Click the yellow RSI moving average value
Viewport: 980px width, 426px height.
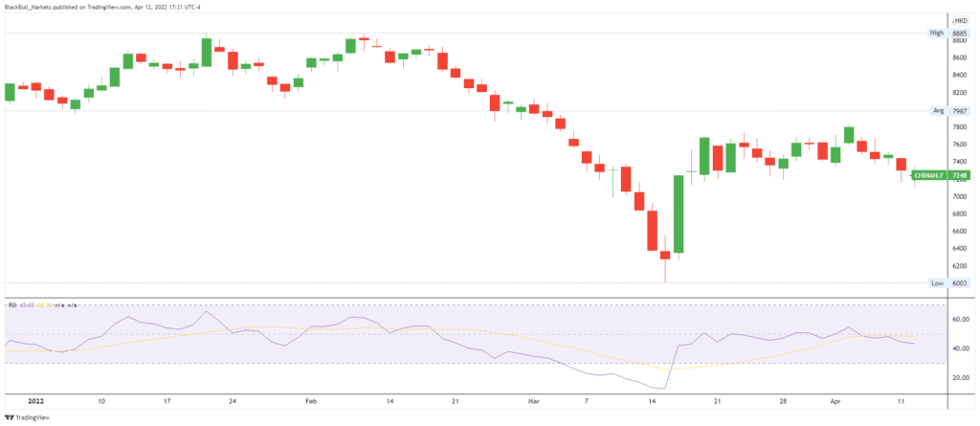[43, 305]
